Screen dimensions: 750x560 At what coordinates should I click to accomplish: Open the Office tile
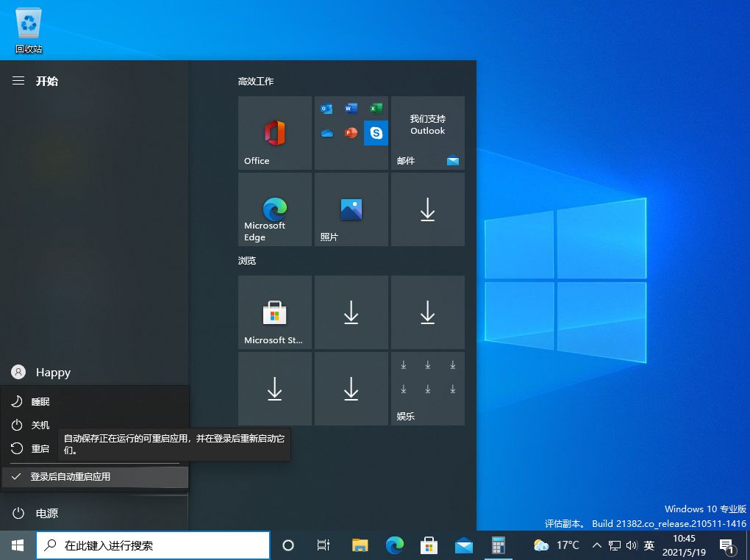pos(274,133)
